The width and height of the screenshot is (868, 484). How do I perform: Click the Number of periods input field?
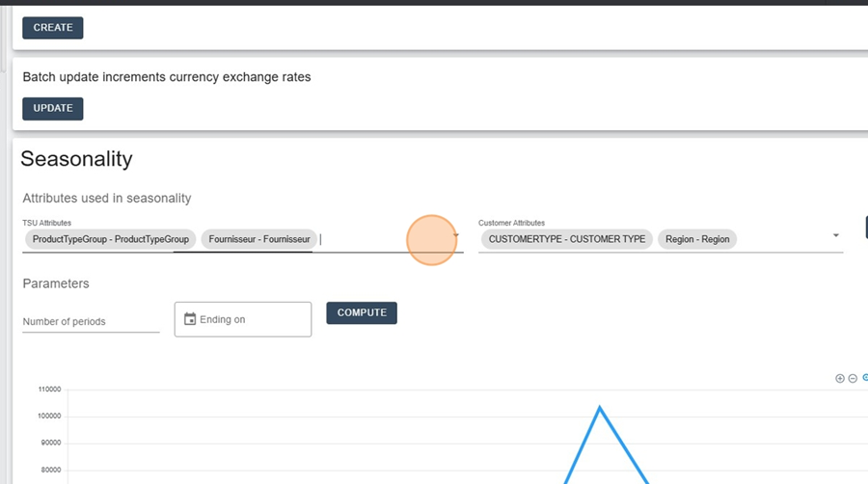91,321
